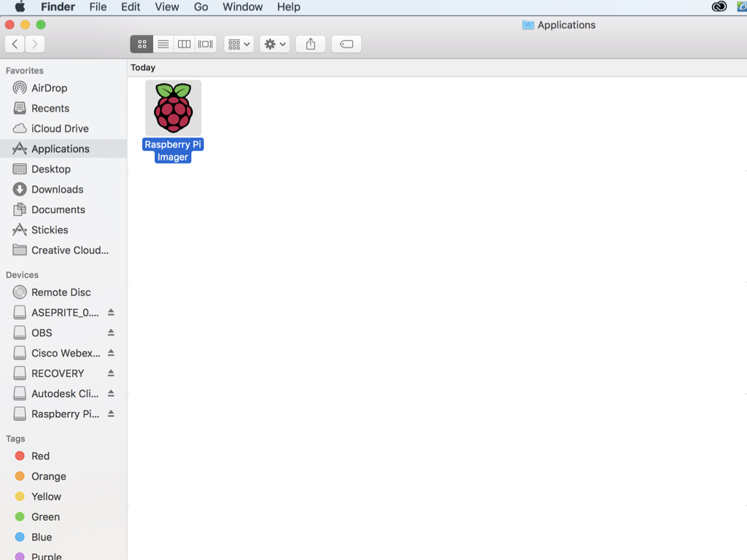
Task: Eject the OBS volume
Action: [x=111, y=332]
